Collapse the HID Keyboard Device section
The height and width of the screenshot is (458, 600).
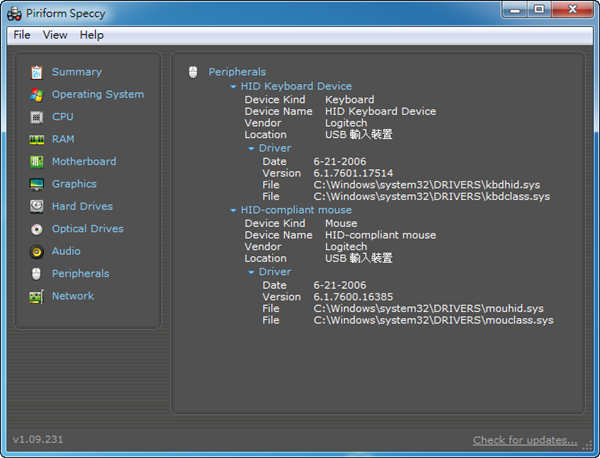pos(233,87)
